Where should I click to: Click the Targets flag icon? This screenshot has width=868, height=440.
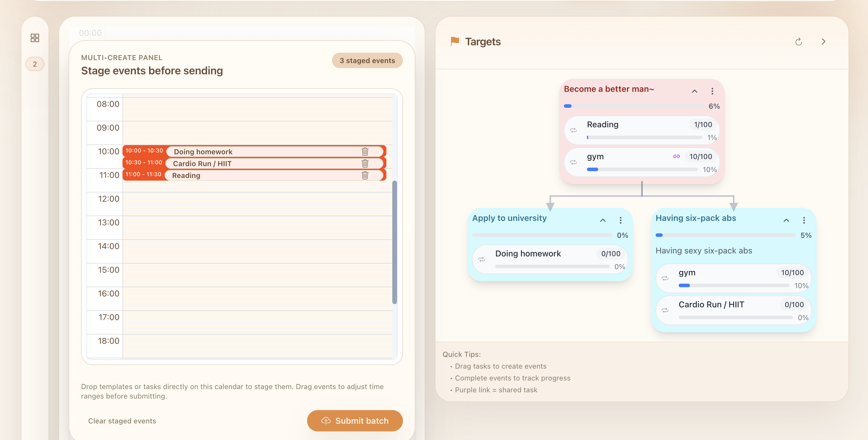point(455,41)
